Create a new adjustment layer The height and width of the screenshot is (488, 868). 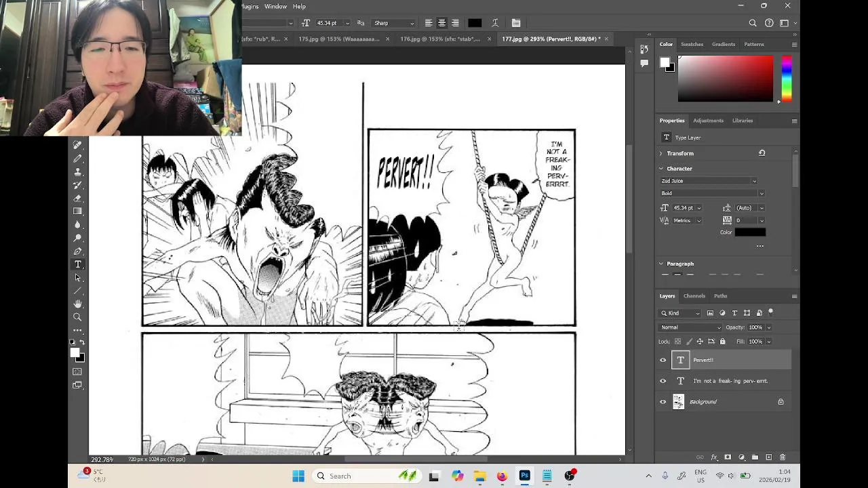[x=741, y=457]
